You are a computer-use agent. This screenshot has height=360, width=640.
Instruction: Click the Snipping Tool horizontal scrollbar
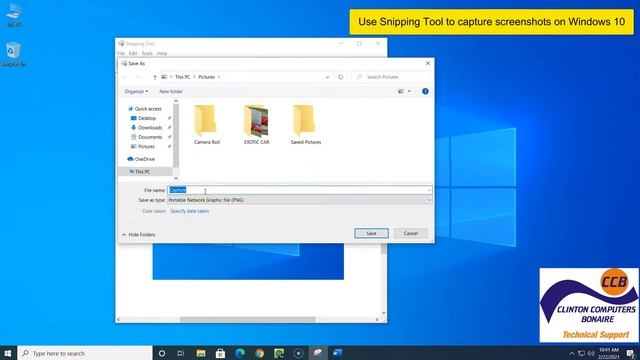coord(247,319)
